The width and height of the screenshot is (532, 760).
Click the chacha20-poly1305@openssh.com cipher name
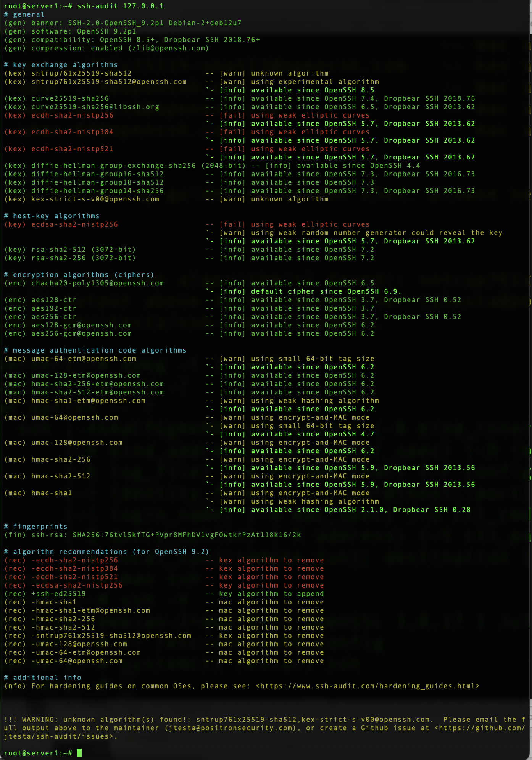[97, 283]
